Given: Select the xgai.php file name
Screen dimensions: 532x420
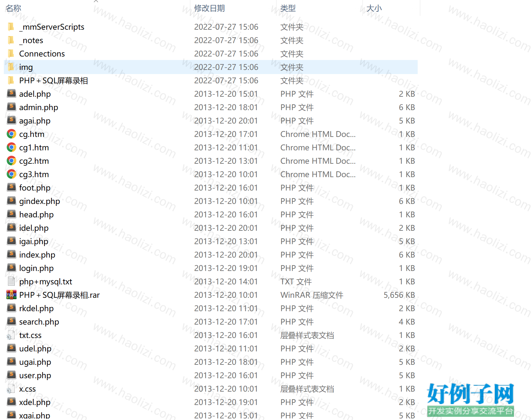Looking at the screenshot, I should coord(34,416).
